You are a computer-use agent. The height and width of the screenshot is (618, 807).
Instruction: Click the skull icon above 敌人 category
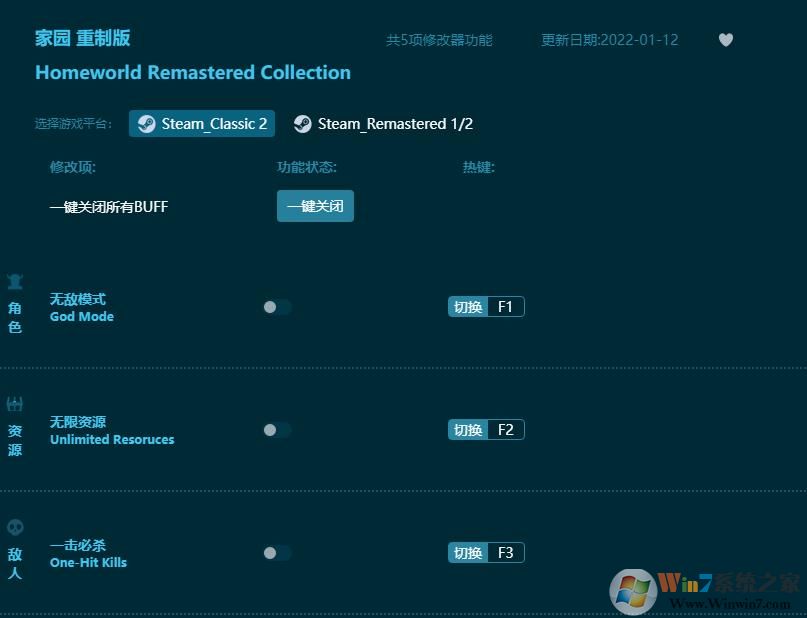point(14,526)
